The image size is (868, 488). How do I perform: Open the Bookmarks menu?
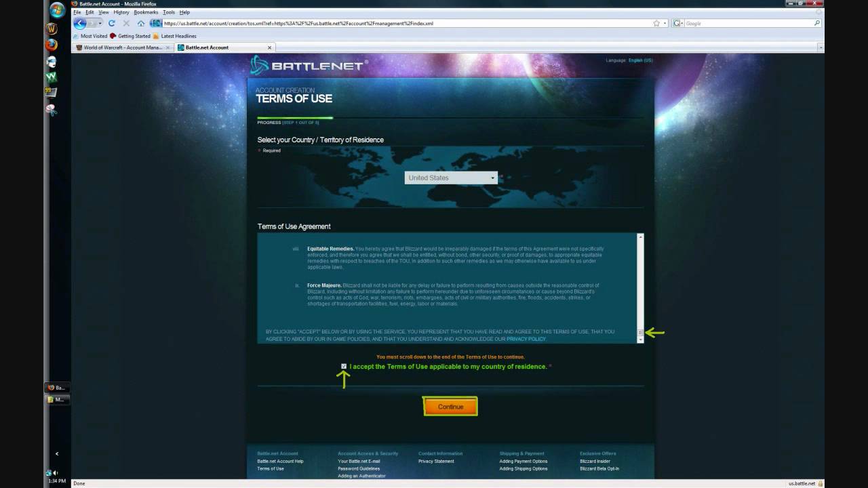[146, 12]
